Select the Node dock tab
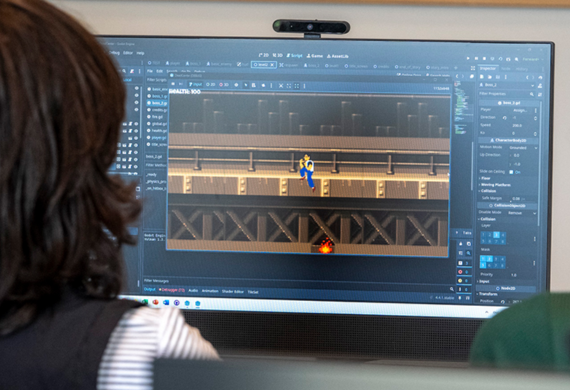 506,69
